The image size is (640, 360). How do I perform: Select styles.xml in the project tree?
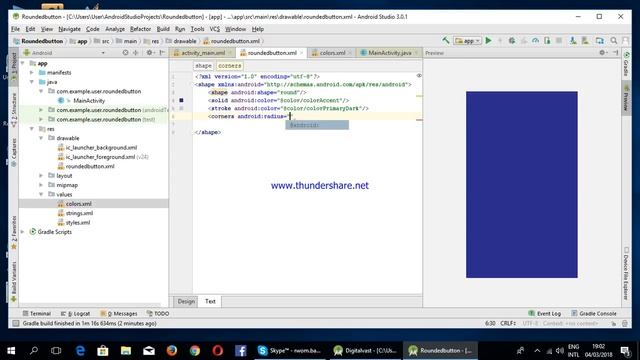pos(78,222)
